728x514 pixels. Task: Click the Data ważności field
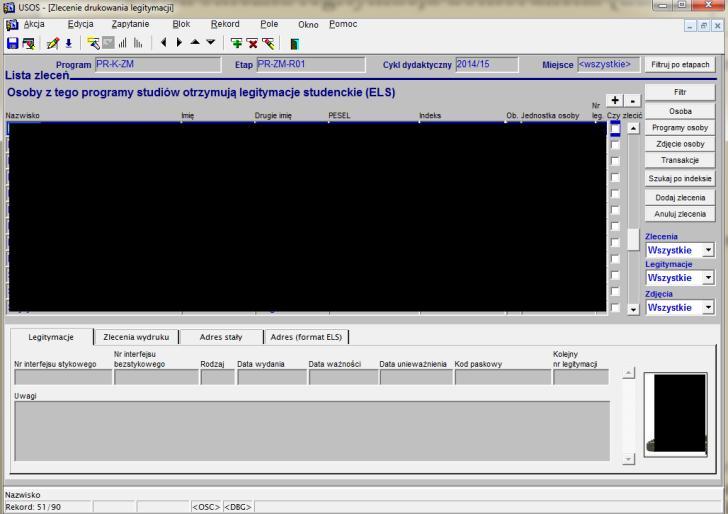click(343, 377)
